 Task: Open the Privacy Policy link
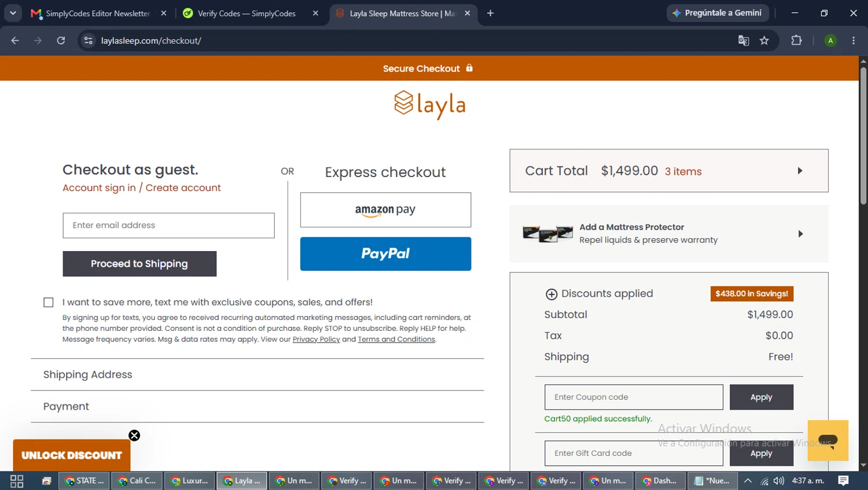coord(316,340)
